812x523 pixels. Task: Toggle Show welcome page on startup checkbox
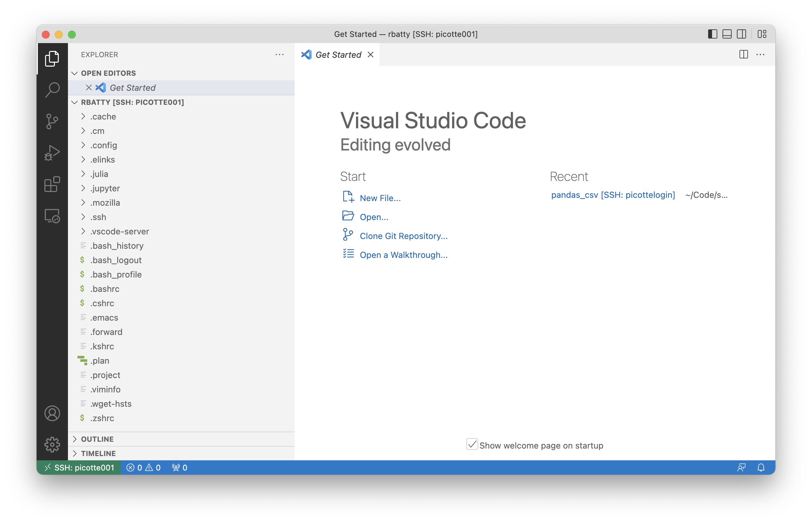tap(472, 445)
